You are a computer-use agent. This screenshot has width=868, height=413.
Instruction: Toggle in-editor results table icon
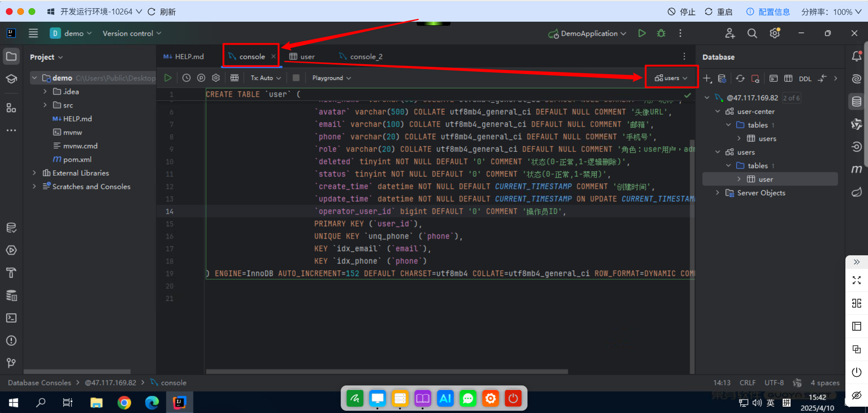coord(234,78)
